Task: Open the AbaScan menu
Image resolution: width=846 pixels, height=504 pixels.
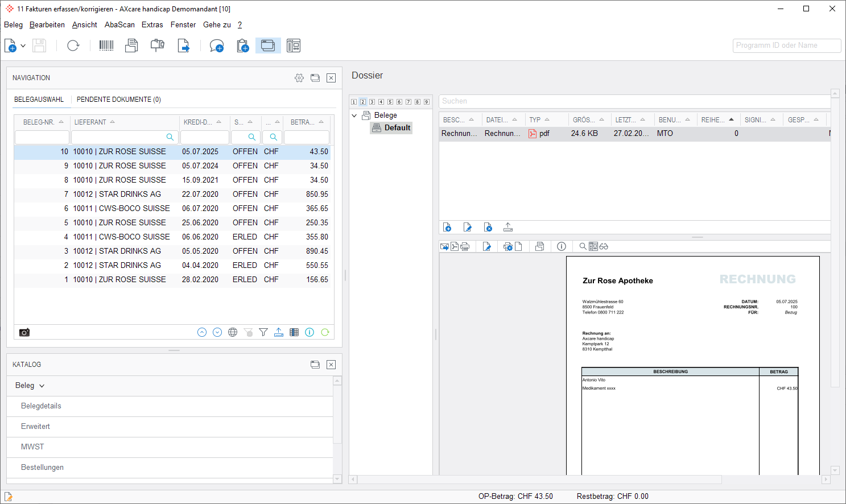Action: click(x=119, y=25)
